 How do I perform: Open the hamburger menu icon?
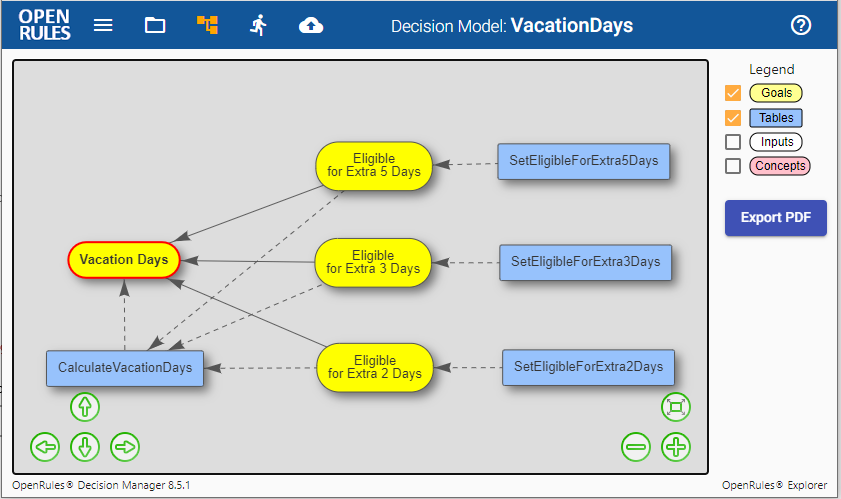[103, 25]
